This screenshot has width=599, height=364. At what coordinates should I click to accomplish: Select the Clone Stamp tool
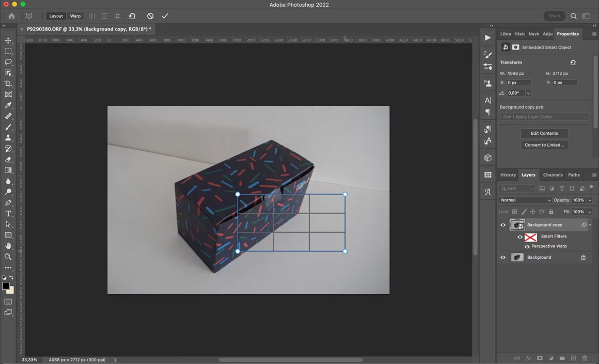click(8, 137)
